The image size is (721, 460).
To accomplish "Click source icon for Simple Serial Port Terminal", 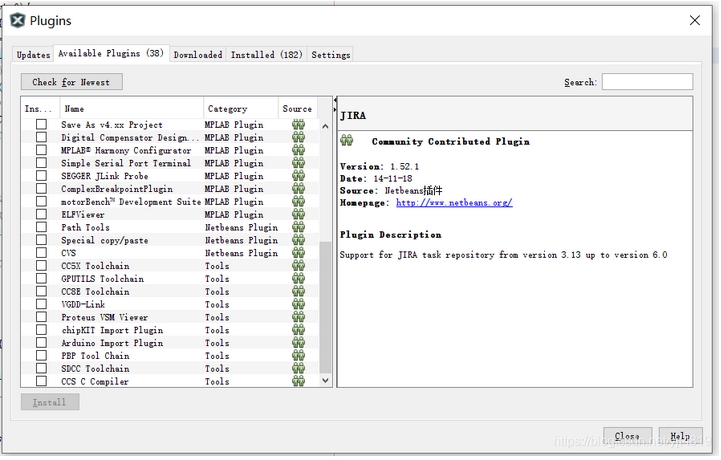I will pyautogui.click(x=298, y=163).
